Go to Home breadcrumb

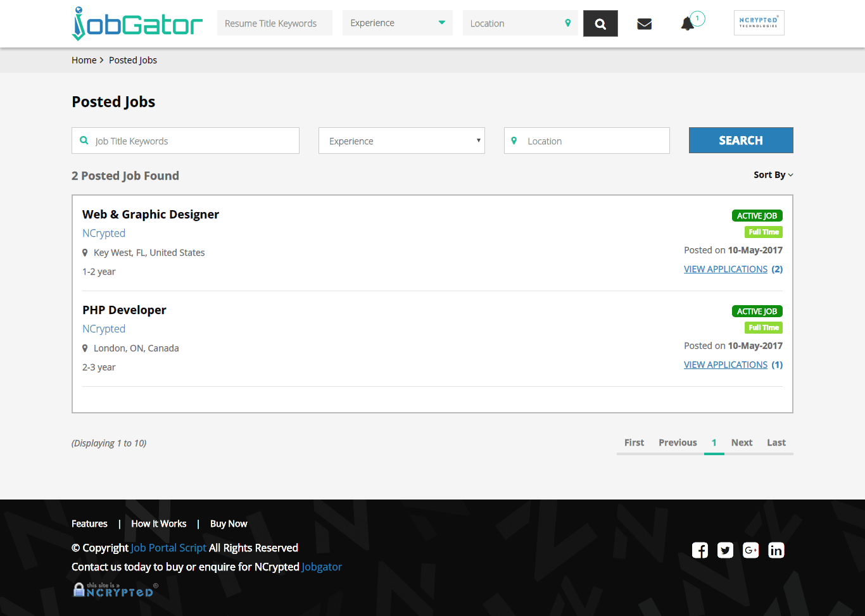pyautogui.click(x=84, y=60)
